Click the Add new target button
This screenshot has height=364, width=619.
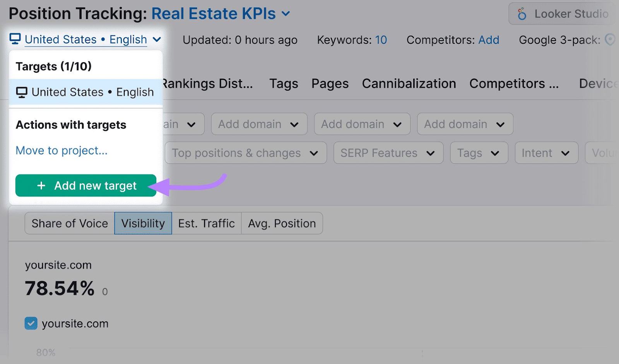point(85,186)
